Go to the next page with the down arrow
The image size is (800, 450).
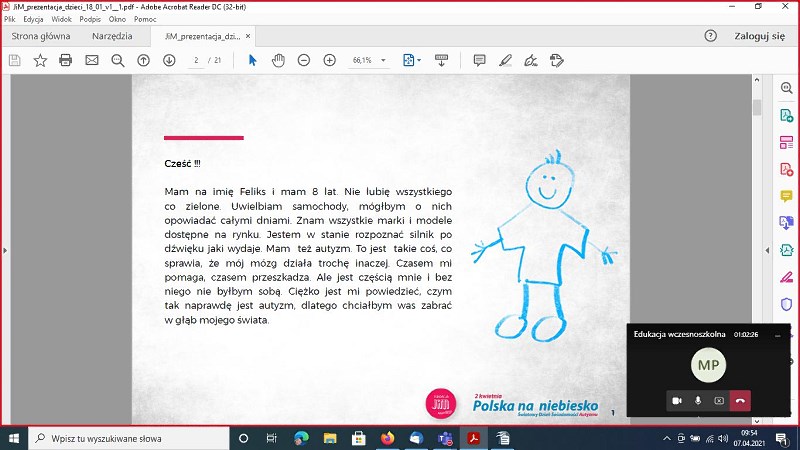click(169, 60)
